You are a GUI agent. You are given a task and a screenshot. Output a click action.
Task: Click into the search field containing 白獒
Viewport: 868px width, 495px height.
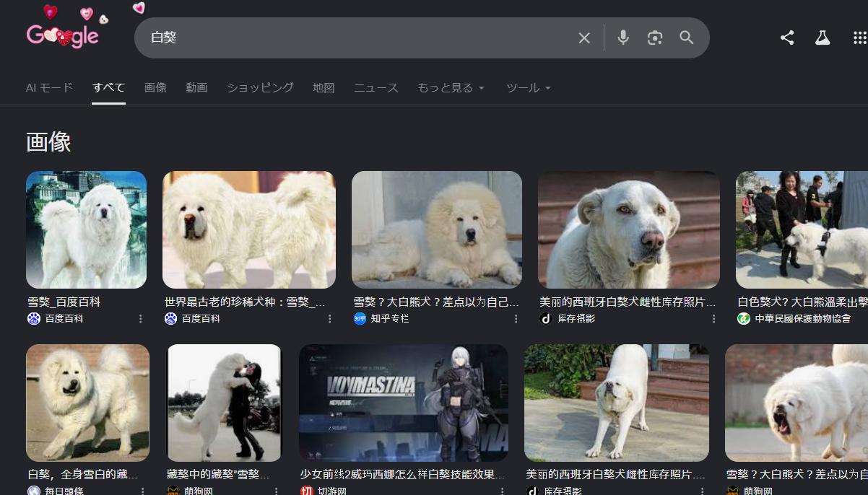point(354,38)
